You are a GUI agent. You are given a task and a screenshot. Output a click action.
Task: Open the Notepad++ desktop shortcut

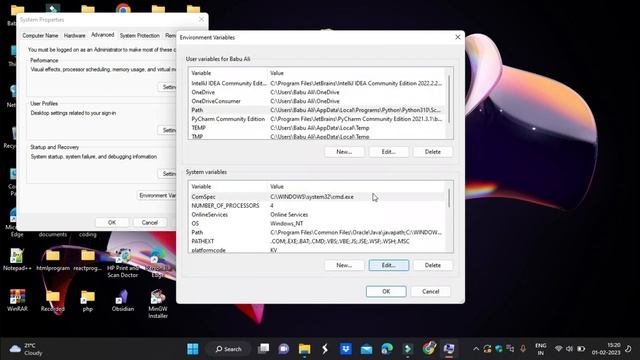17,259
